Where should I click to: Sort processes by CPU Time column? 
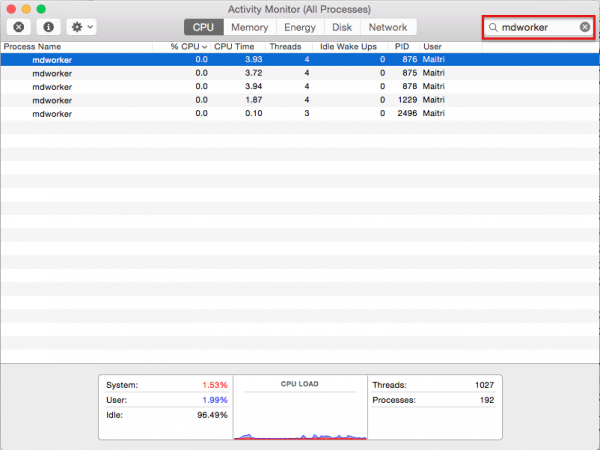pyautogui.click(x=236, y=47)
